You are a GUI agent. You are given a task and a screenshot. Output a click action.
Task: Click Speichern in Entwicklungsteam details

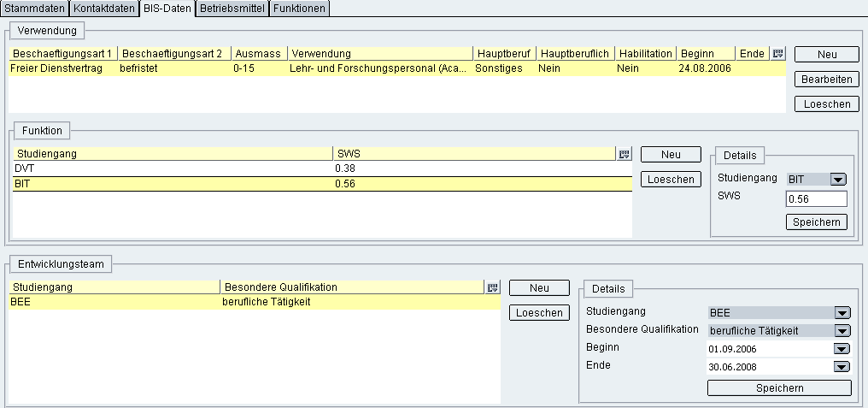(x=779, y=388)
